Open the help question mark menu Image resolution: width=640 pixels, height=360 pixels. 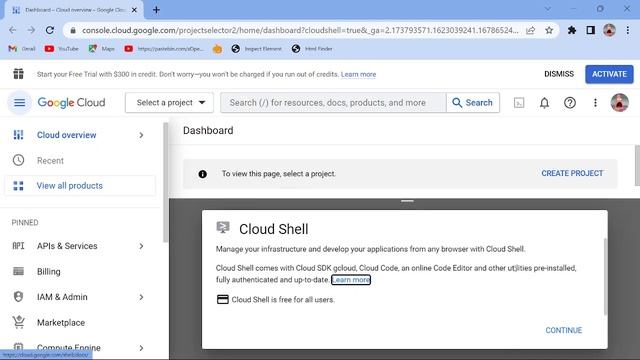tap(570, 103)
